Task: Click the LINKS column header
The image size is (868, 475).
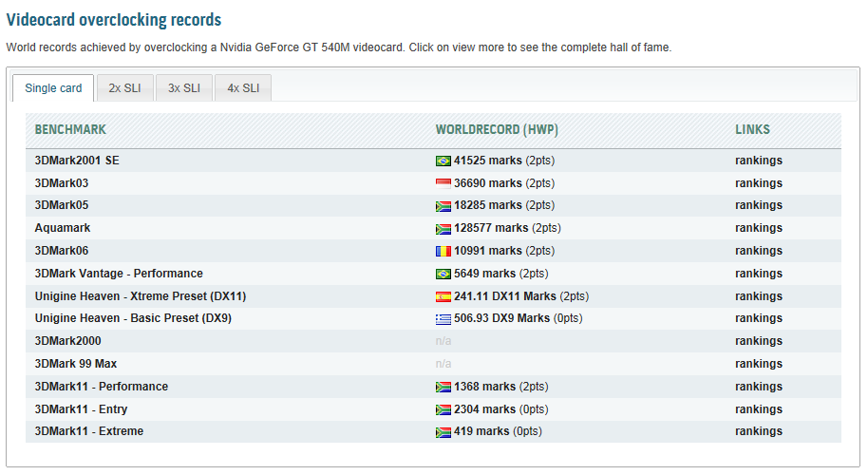Action: tap(752, 129)
